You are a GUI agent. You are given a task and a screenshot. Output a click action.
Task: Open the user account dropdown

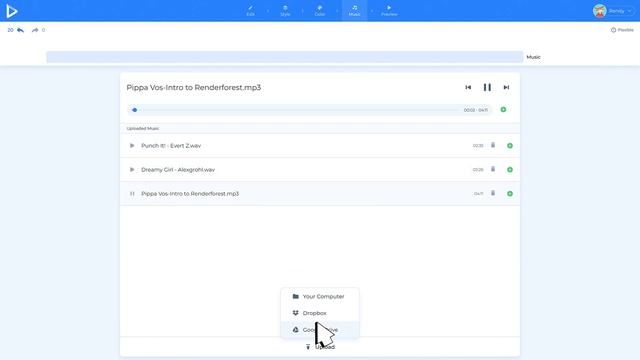[614, 11]
